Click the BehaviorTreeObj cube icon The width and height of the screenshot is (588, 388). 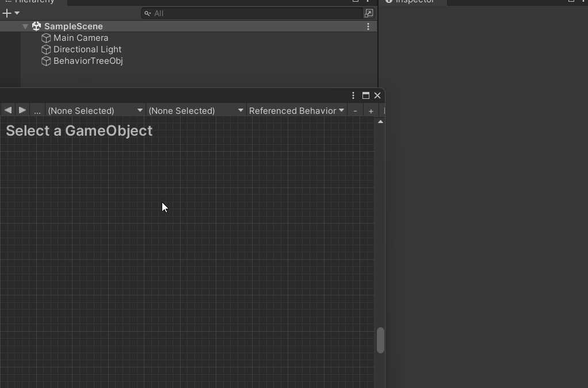pyautogui.click(x=46, y=61)
